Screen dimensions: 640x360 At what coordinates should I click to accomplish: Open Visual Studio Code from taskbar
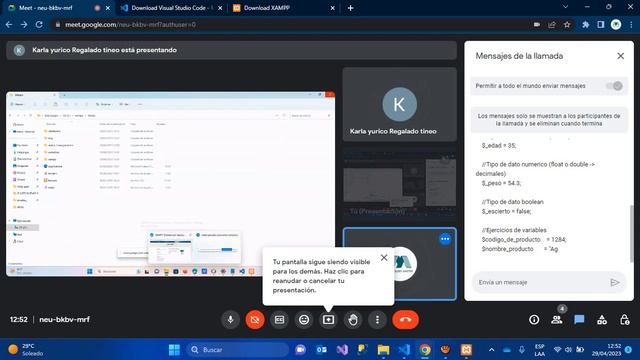[x=404, y=350]
